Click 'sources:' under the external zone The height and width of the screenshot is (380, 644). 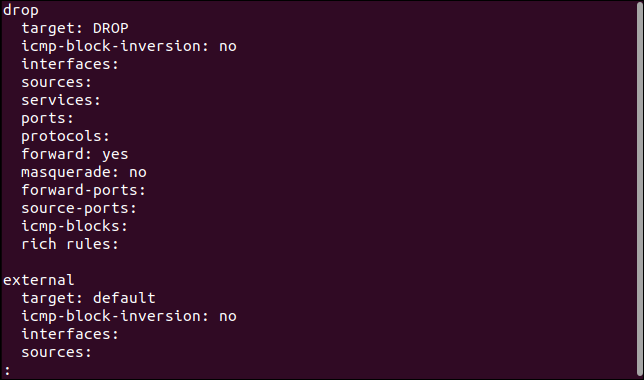click(56, 352)
